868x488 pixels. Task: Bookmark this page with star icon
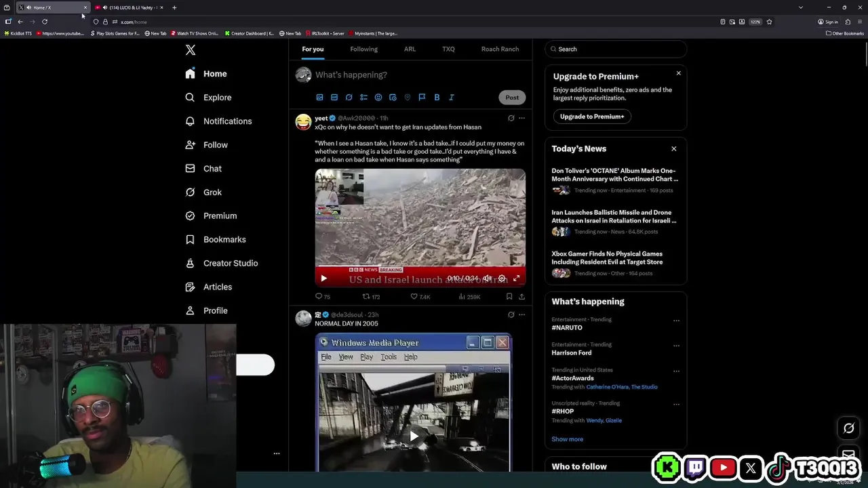[x=769, y=22]
